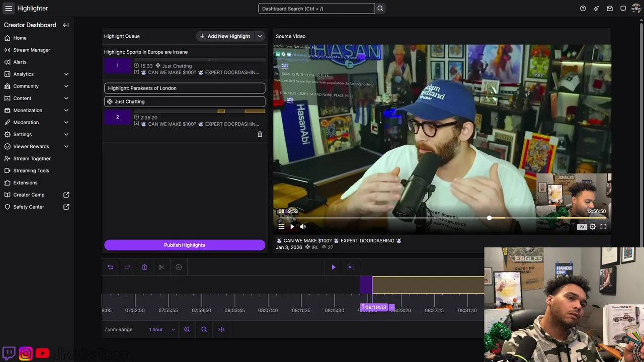Click highlight 1 segment preview bar
The height and width of the screenshot is (362, 644).
tap(199, 60)
